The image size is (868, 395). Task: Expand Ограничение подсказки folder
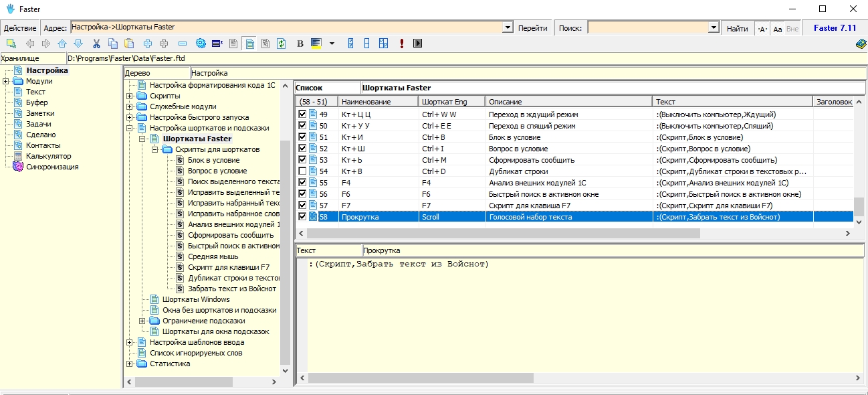(142, 321)
